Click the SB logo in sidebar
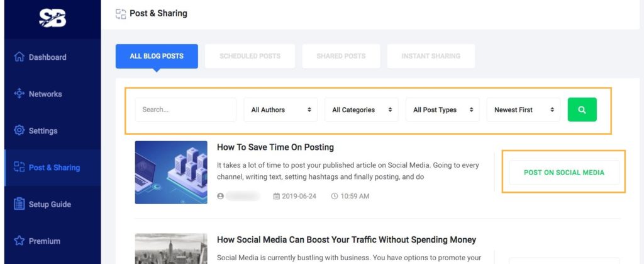Image resolution: width=644 pixels, height=264 pixels. pos(53,18)
